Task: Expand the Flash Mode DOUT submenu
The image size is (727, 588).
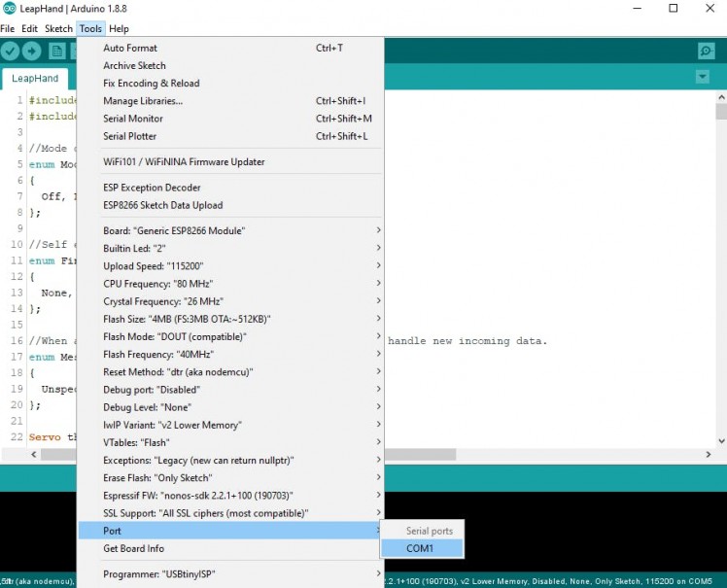Action: pyautogui.click(x=230, y=336)
